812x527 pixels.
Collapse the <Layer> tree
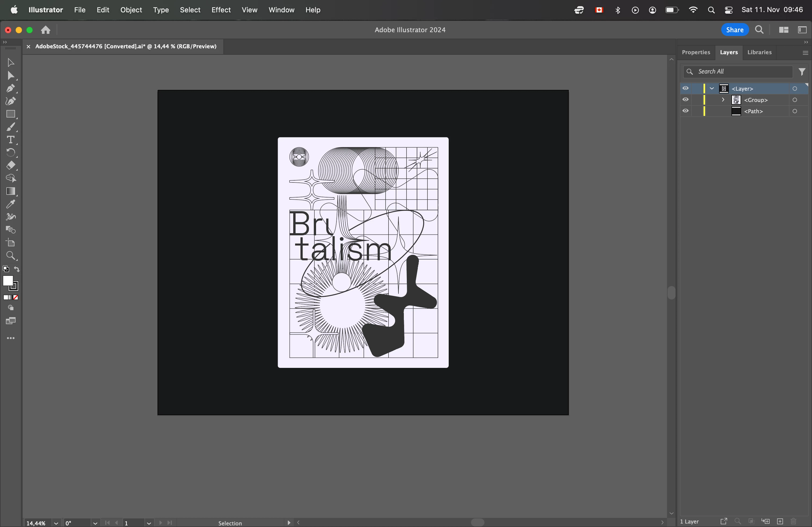pos(712,89)
